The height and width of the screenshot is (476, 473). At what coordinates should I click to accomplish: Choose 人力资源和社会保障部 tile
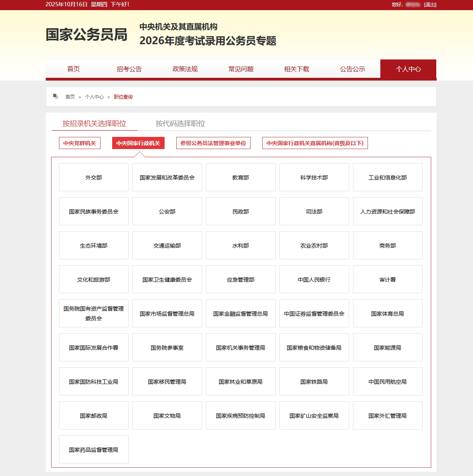[x=387, y=212]
